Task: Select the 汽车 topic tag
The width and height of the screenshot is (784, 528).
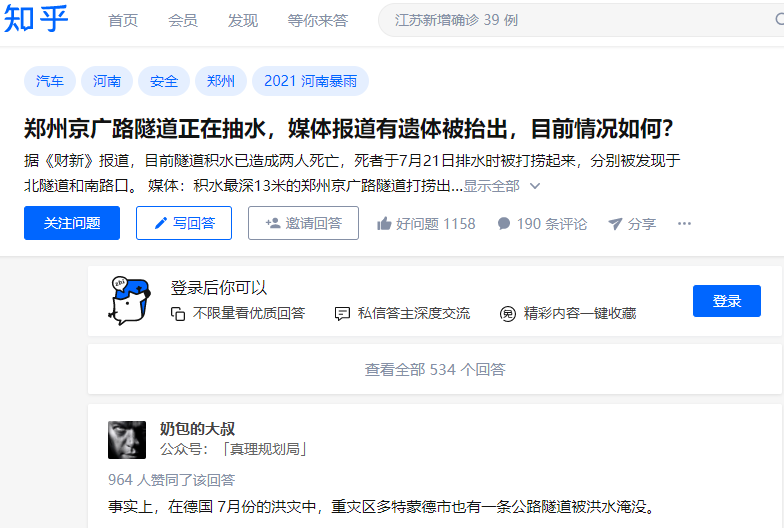Action: pyautogui.click(x=50, y=81)
